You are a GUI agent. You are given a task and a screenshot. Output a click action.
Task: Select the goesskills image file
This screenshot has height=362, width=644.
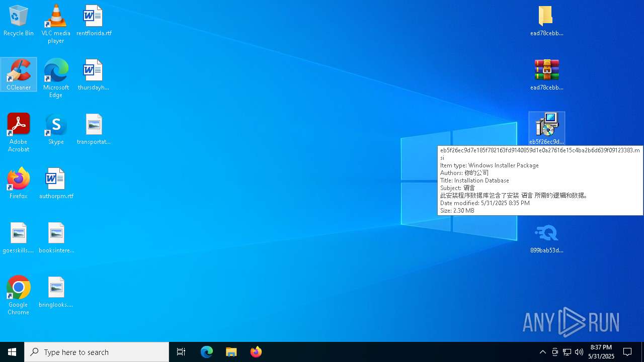pyautogui.click(x=19, y=238)
